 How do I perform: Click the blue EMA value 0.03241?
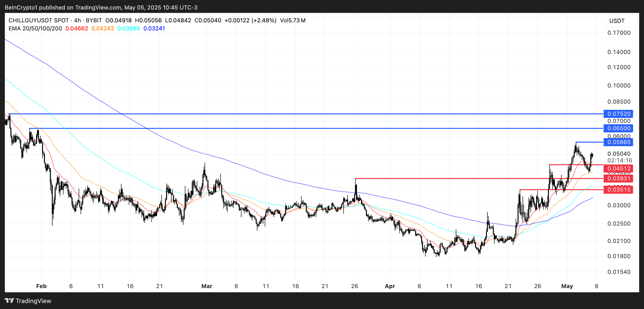[154, 29]
